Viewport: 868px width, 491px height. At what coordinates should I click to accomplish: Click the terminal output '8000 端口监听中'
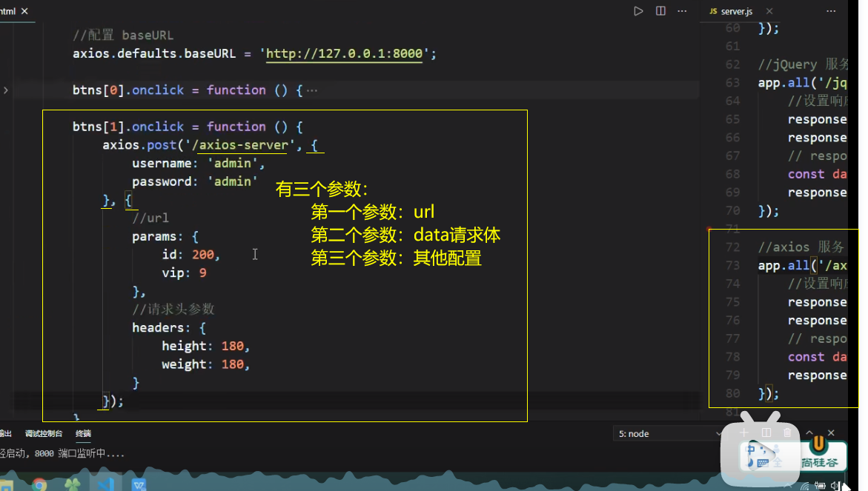(x=79, y=453)
